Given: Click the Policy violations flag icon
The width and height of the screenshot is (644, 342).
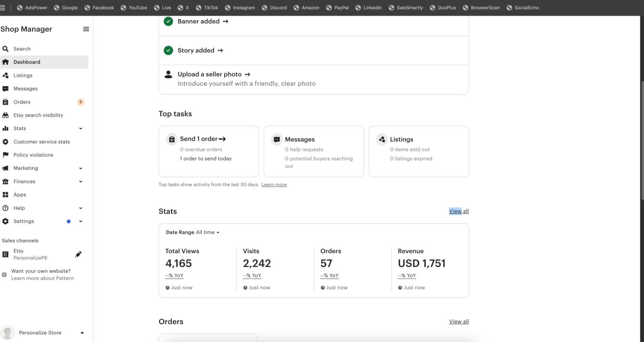Looking at the screenshot, I should tap(5, 155).
